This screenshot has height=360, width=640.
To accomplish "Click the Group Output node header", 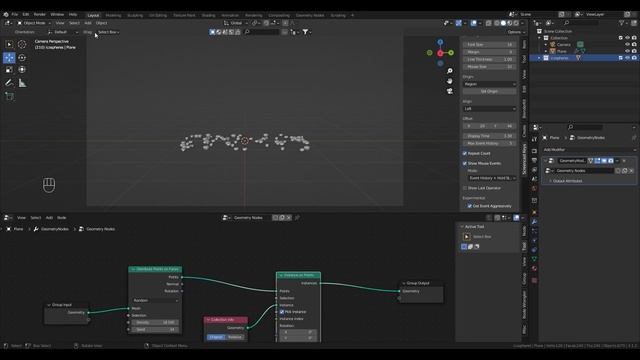I will 421,283.
